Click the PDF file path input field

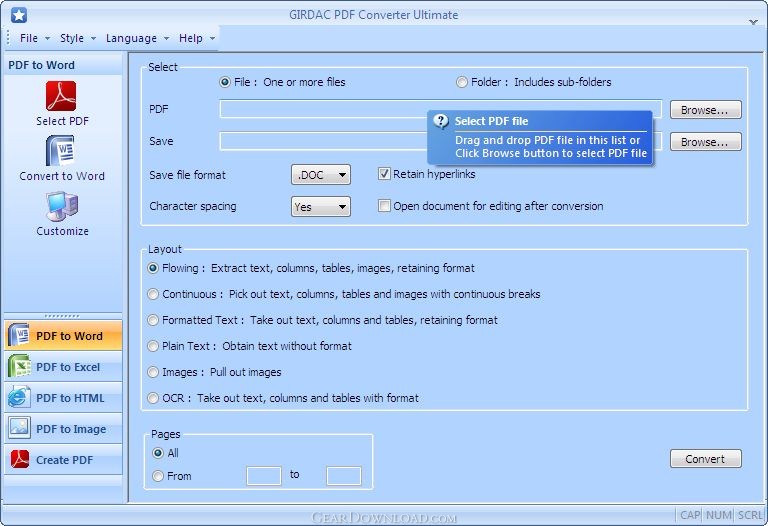tap(440, 109)
